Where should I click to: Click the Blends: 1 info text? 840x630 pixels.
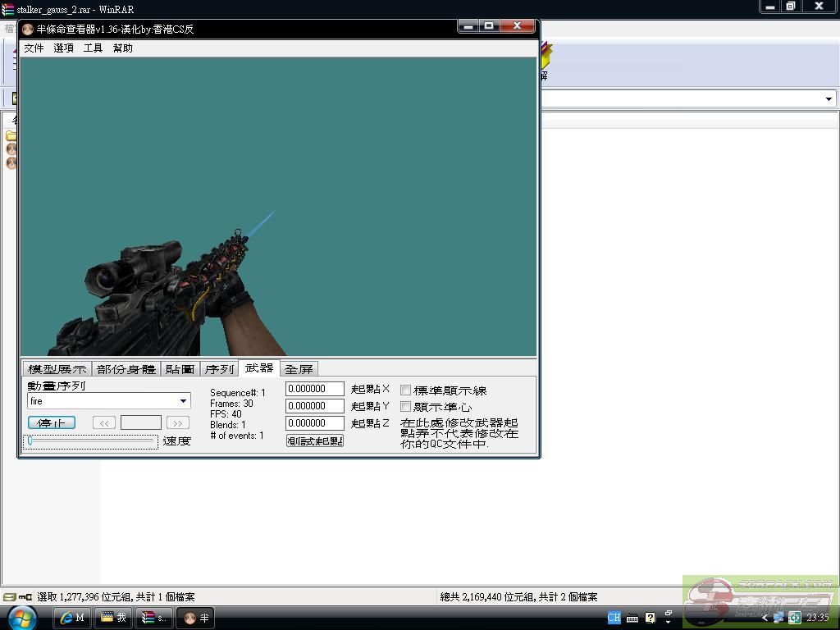point(228,425)
